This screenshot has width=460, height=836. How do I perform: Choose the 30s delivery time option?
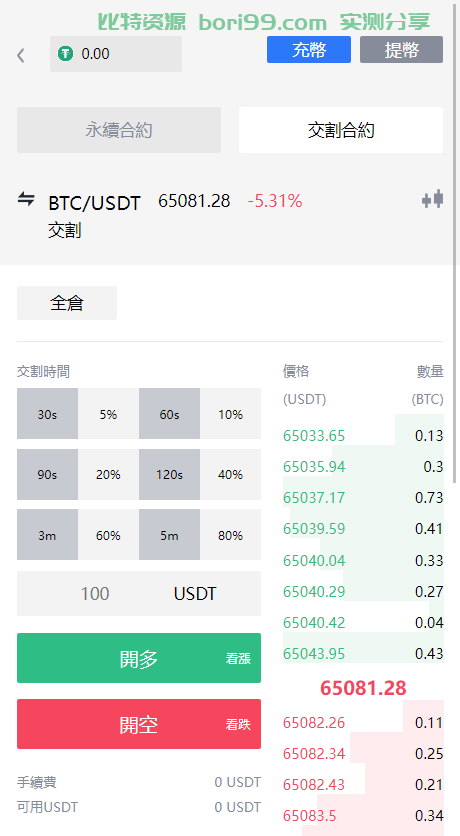47,414
